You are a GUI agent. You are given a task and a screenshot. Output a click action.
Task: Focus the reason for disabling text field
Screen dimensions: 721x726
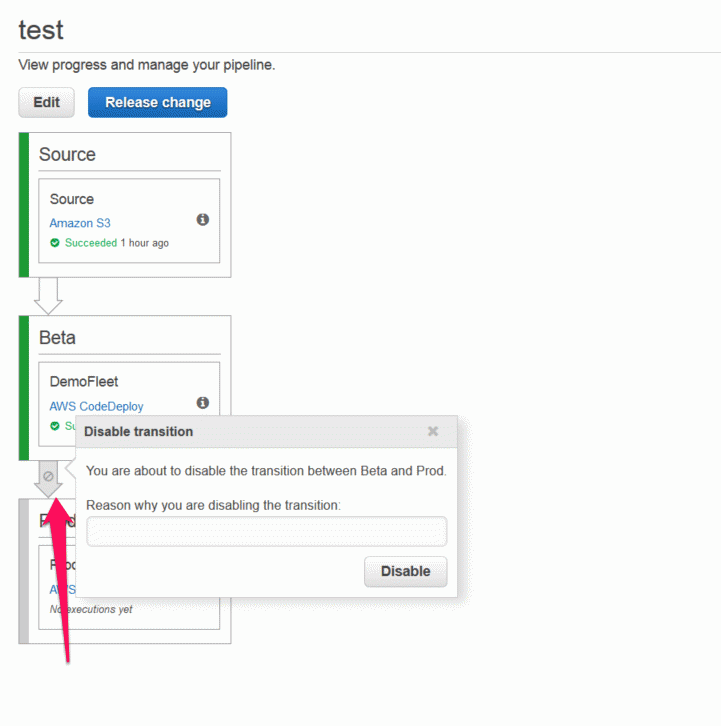click(x=267, y=532)
